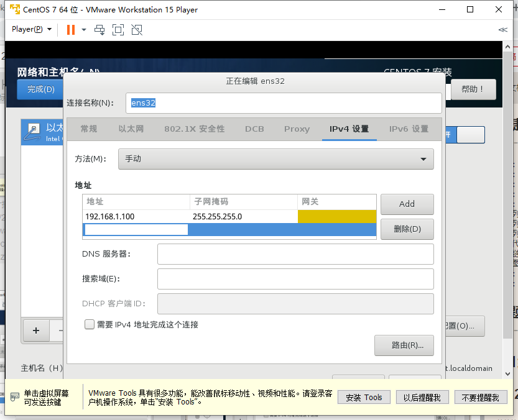Open the Player(P) menu

click(x=32, y=29)
